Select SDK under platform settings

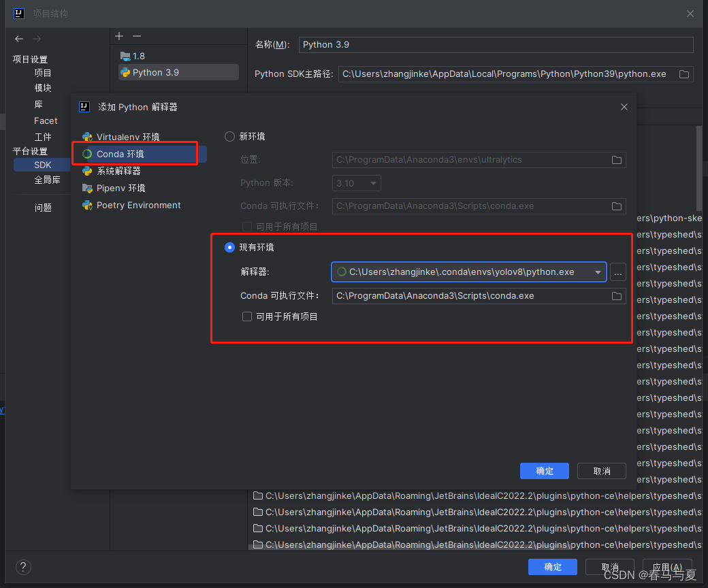point(42,165)
